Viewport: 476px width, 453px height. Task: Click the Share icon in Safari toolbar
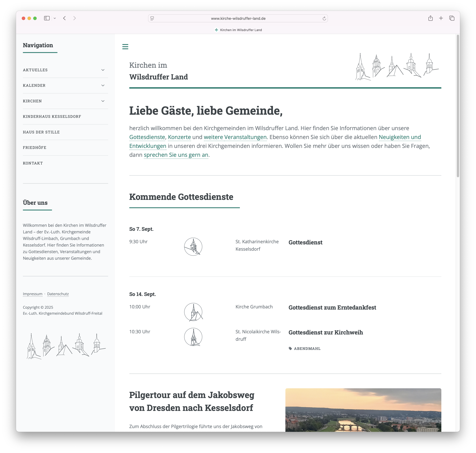(430, 18)
